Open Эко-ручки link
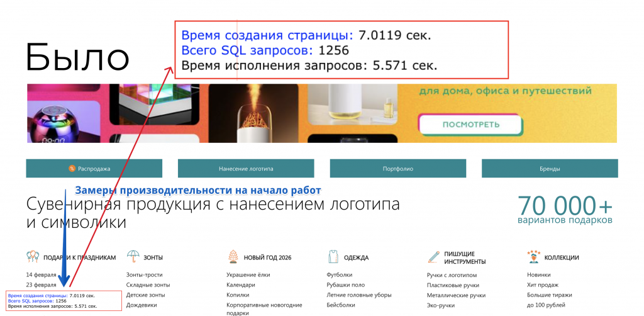 point(441,305)
